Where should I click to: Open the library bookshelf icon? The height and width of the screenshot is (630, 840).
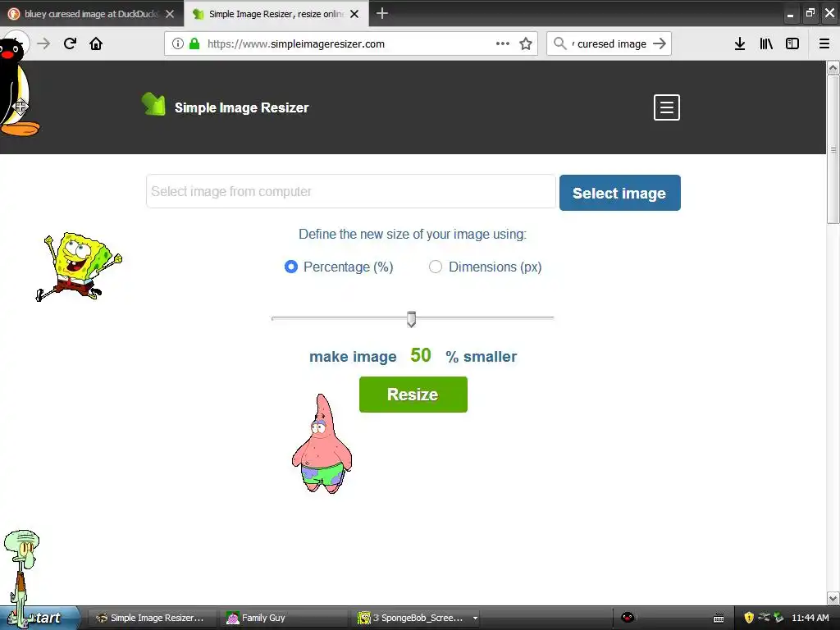tap(766, 43)
